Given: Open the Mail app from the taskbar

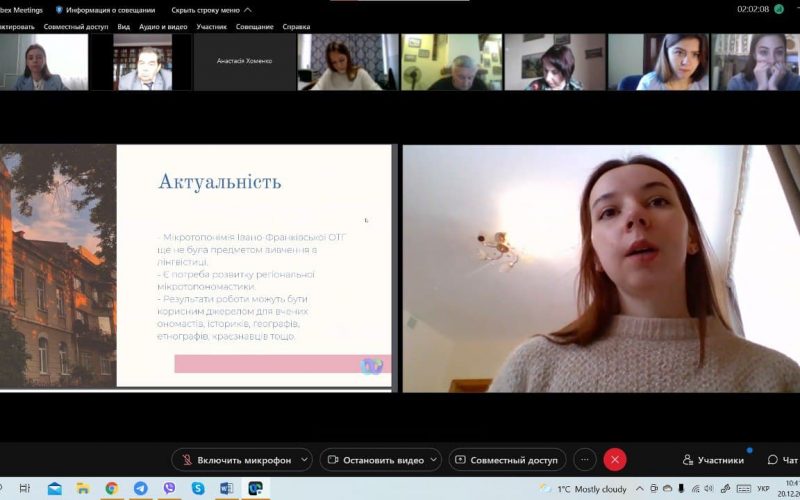Looking at the screenshot, I should point(54,489).
